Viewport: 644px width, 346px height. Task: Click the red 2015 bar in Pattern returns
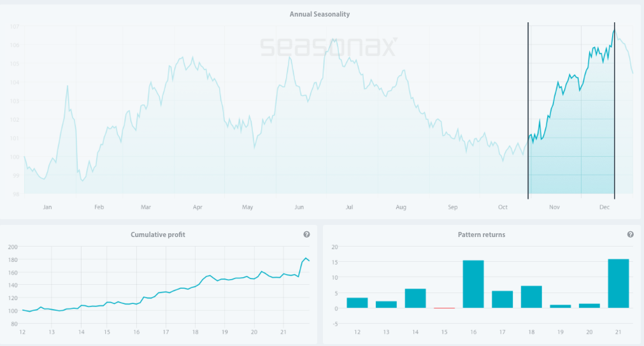coord(445,308)
